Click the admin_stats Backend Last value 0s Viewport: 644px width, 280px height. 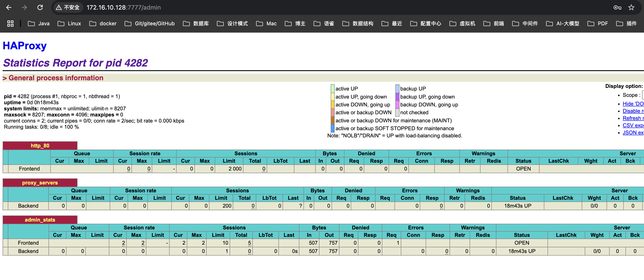[x=295, y=251]
